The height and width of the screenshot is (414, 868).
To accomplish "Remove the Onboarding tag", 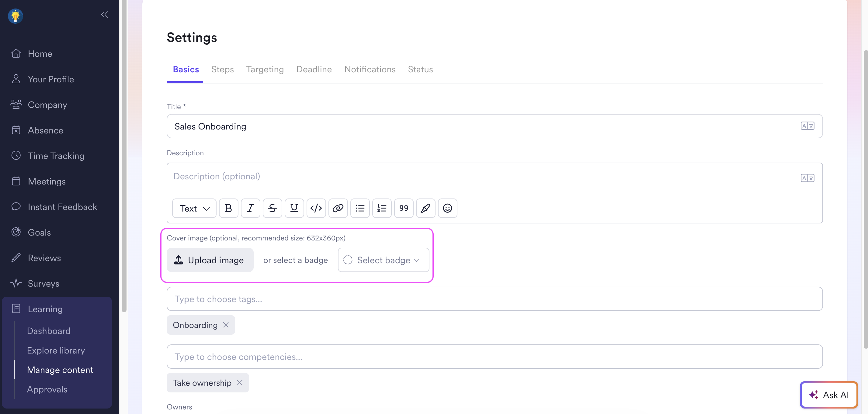I will [226, 325].
